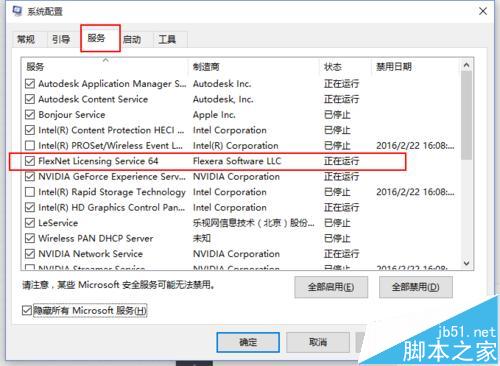Click disable date of Intel(R) Rapid Storage row

pos(415,192)
